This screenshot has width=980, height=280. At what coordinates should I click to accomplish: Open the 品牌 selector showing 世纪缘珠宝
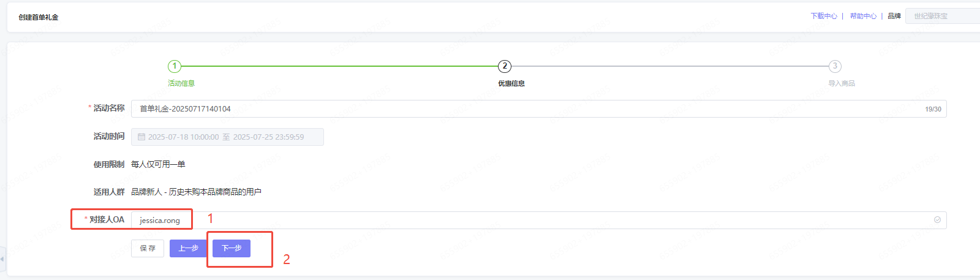(942, 16)
